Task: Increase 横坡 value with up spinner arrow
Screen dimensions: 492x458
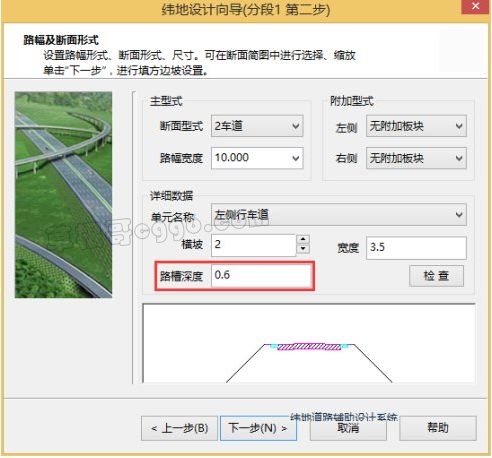Action: point(303,239)
